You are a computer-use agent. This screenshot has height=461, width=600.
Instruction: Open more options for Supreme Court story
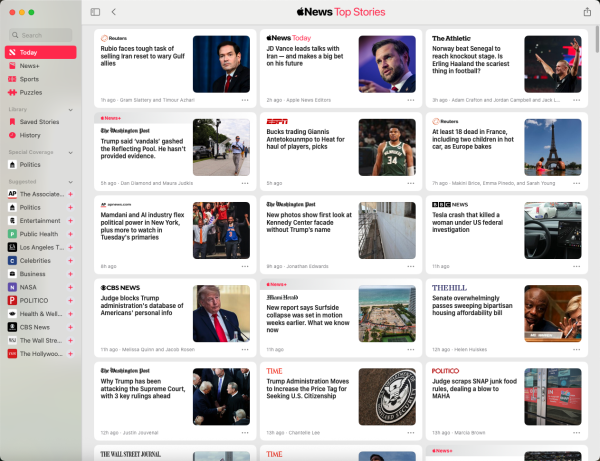tap(245, 433)
